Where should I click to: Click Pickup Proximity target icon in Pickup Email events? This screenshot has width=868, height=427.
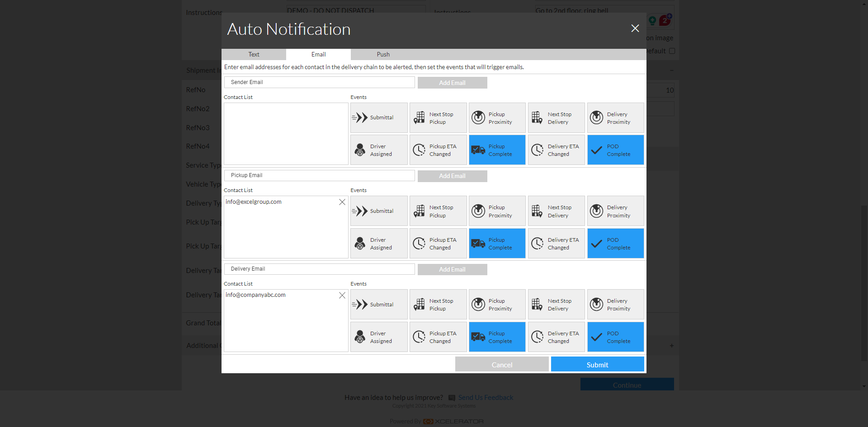pos(478,211)
